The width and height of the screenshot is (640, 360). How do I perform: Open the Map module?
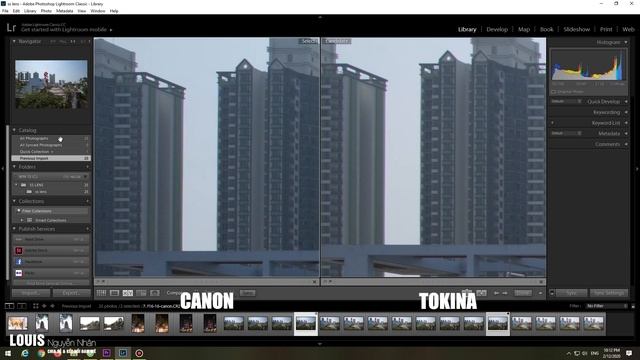coord(524,29)
